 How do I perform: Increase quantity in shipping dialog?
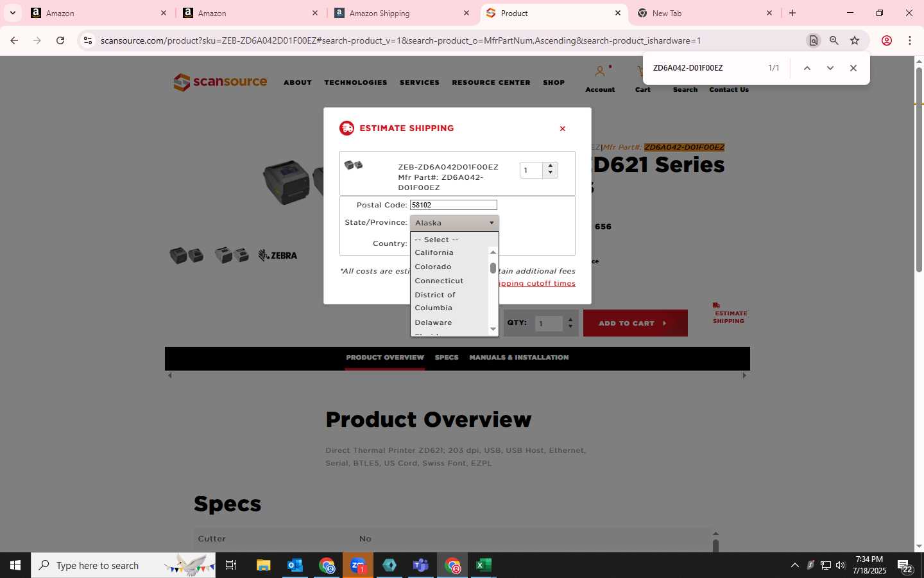tap(551, 166)
